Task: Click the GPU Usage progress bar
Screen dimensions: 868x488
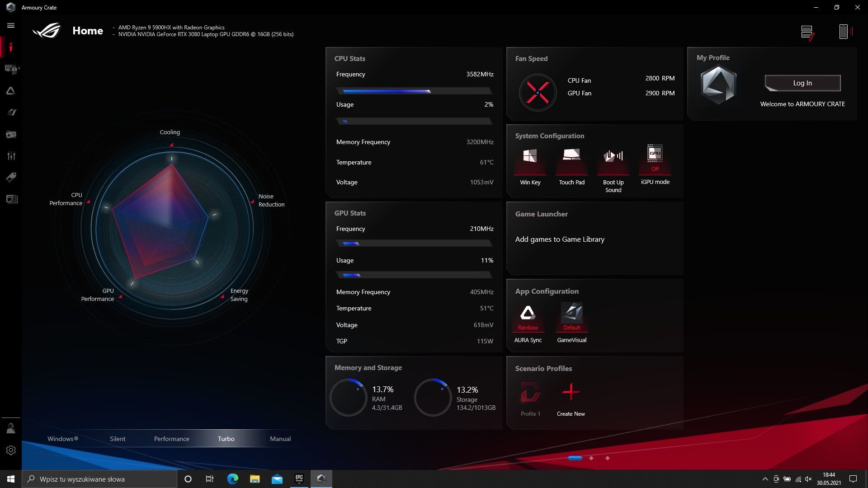Action: click(x=414, y=275)
